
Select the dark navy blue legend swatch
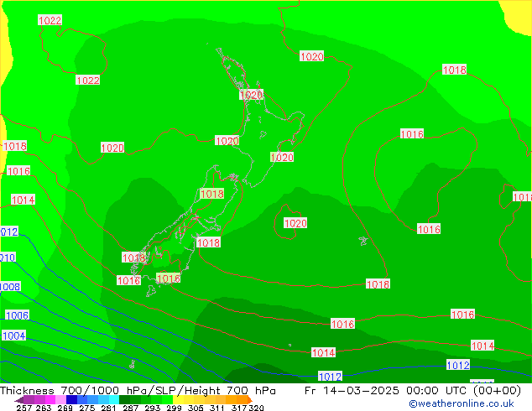point(71,400)
